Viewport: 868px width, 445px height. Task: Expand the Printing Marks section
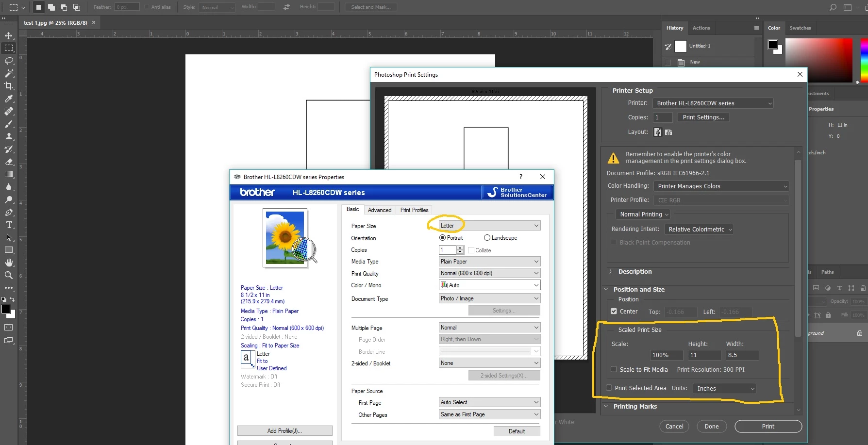tap(606, 407)
